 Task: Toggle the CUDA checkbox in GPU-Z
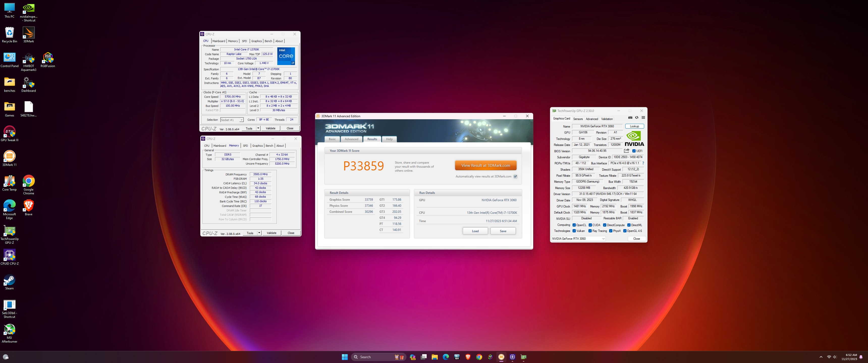coord(590,225)
